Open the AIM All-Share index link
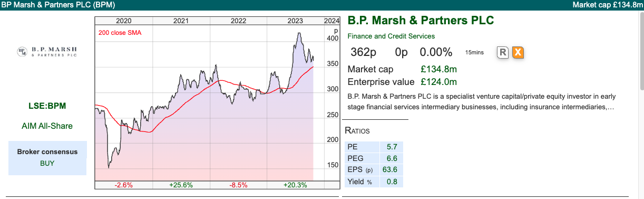Image resolution: width=644 pixels, height=199 pixels. click(47, 126)
